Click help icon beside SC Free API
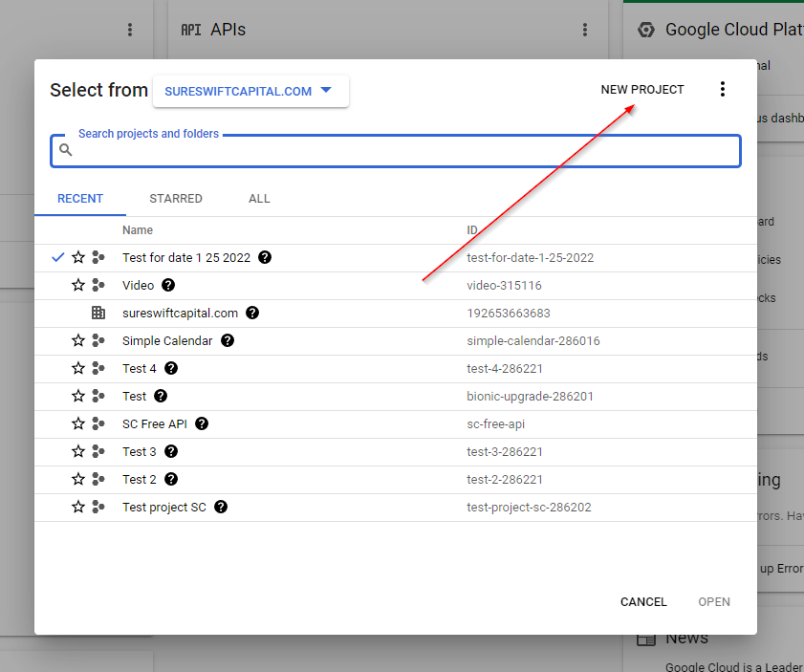 [202, 423]
